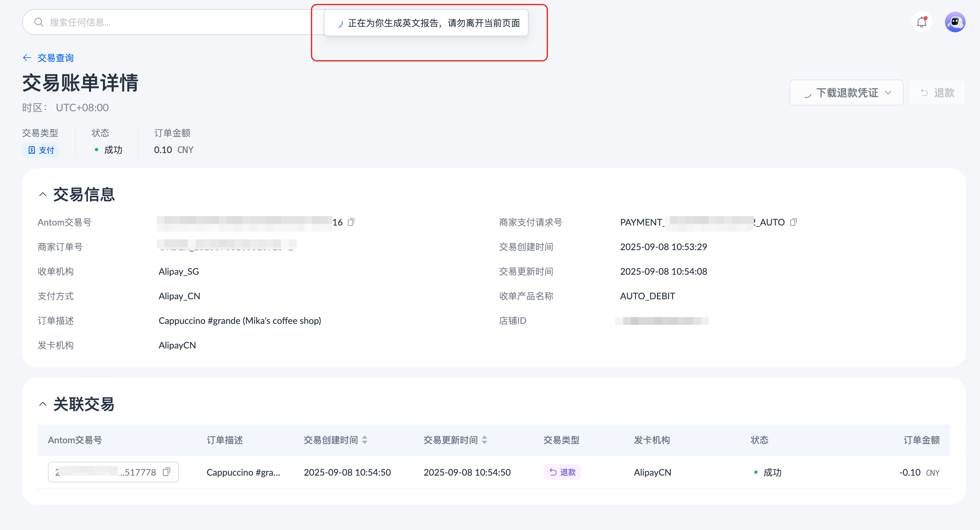The width and height of the screenshot is (980, 530).
Task: Click the 支付 transaction type badge
Action: tap(41, 150)
